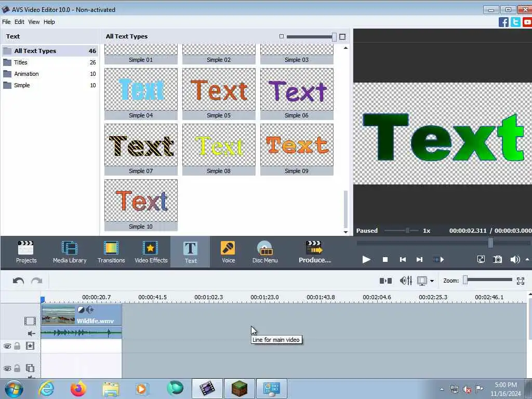The width and height of the screenshot is (532, 399).
Task: Undo the last action
Action: 18,281
